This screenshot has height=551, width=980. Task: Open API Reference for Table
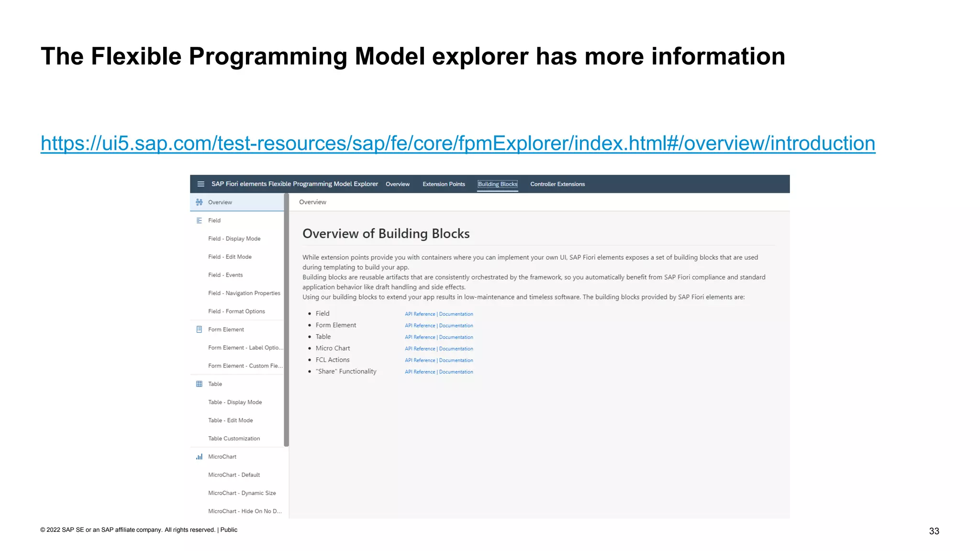(420, 337)
